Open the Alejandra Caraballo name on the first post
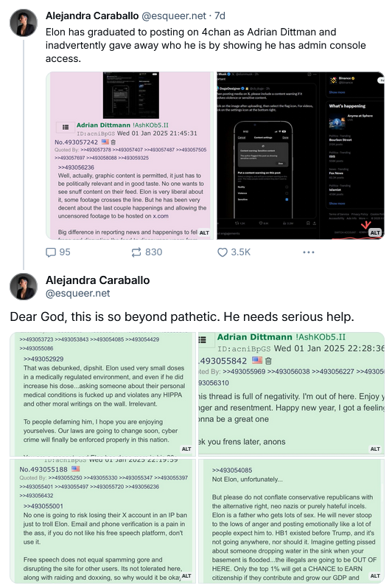 pyautogui.click(x=92, y=15)
